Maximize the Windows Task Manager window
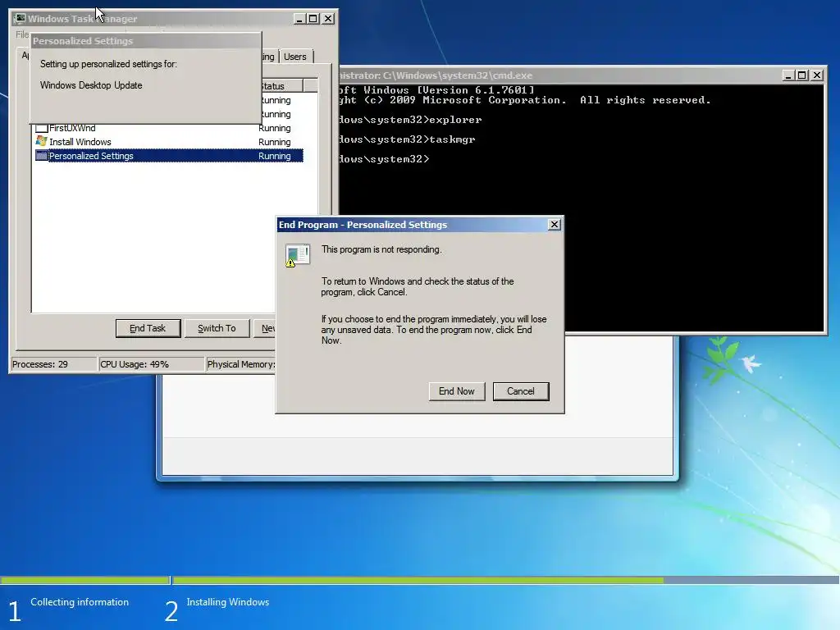840x630 pixels. pyautogui.click(x=313, y=19)
